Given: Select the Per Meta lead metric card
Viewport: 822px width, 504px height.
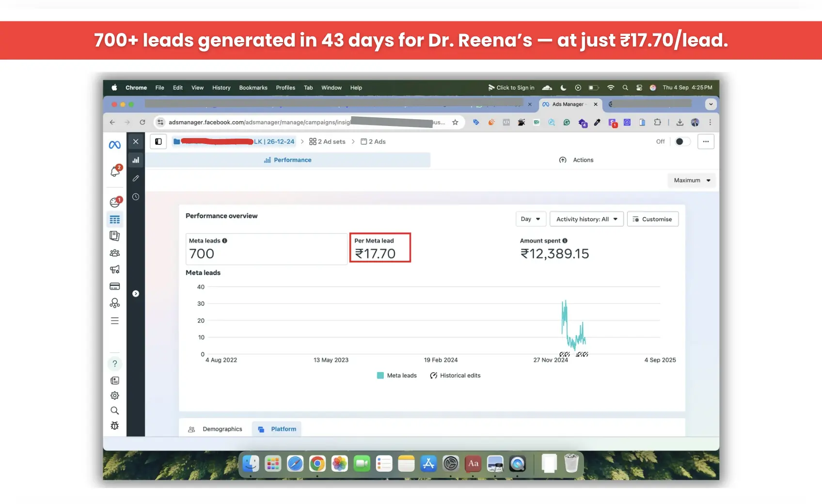Looking at the screenshot, I should 380,248.
